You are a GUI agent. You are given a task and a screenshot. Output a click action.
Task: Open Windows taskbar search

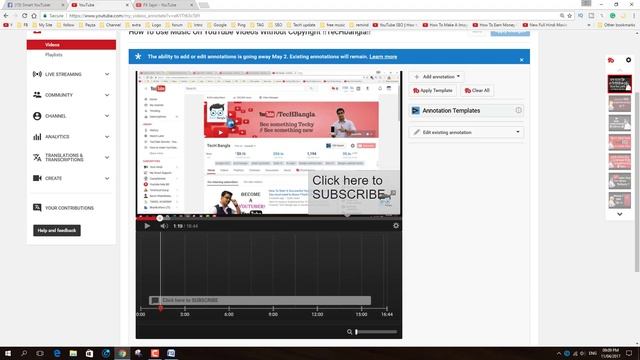[24, 353]
